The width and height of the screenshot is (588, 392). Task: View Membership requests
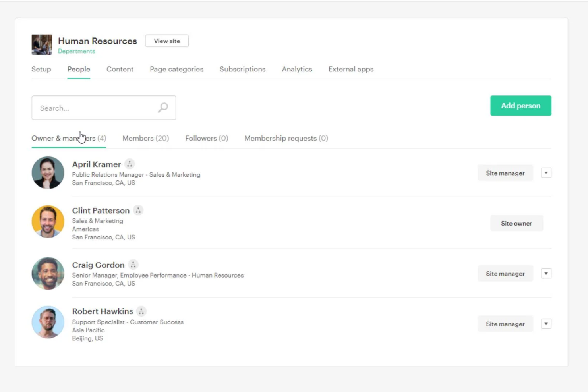[x=286, y=138]
